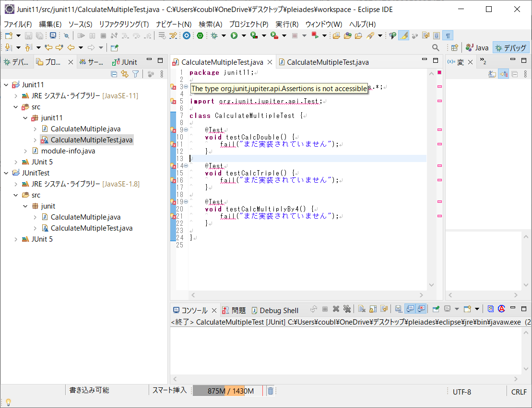Click the blue gear toolbar icon
532x408 pixels.
tap(187, 35)
